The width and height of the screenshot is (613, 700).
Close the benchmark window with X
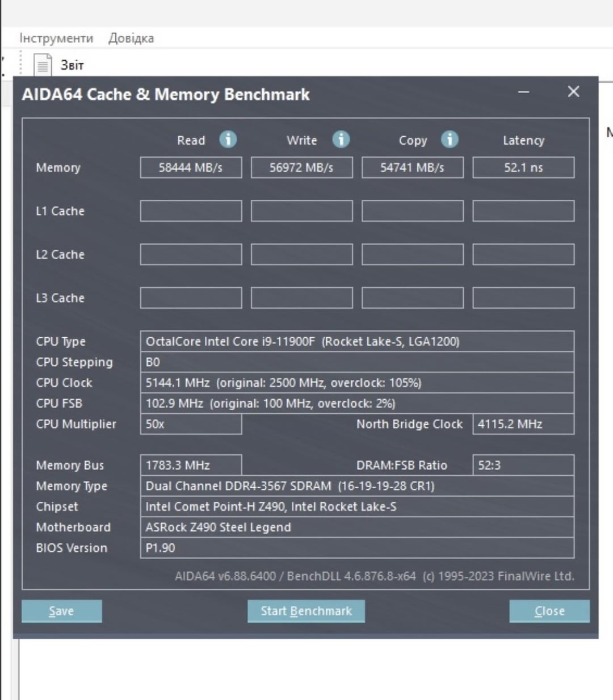573,91
